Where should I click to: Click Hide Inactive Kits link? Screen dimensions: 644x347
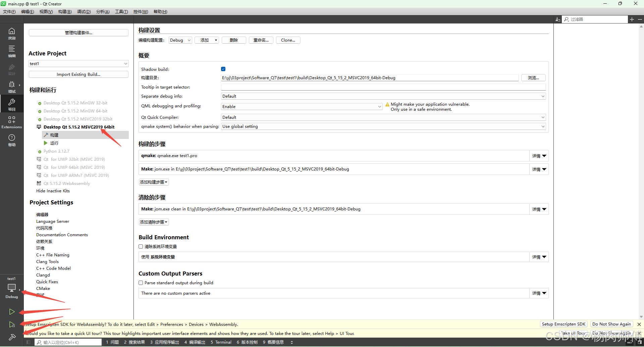pyautogui.click(x=53, y=191)
